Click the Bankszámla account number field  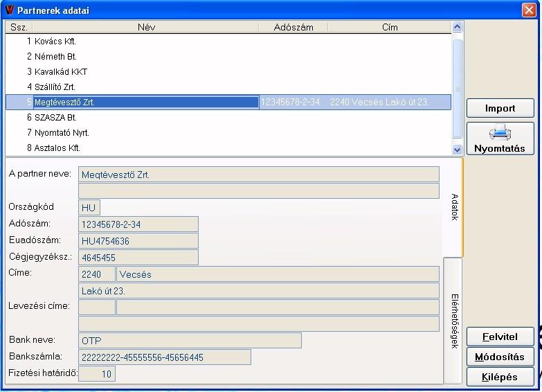[165, 357]
